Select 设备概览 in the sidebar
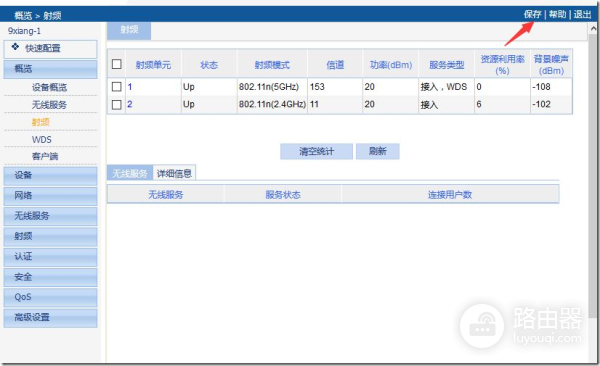 (x=49, y=87)
